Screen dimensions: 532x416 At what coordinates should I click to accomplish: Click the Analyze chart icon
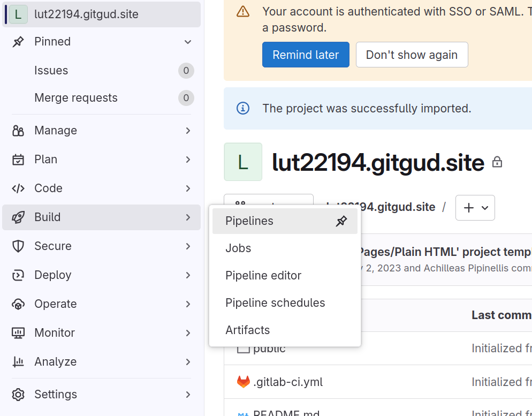tap(18, 362)
